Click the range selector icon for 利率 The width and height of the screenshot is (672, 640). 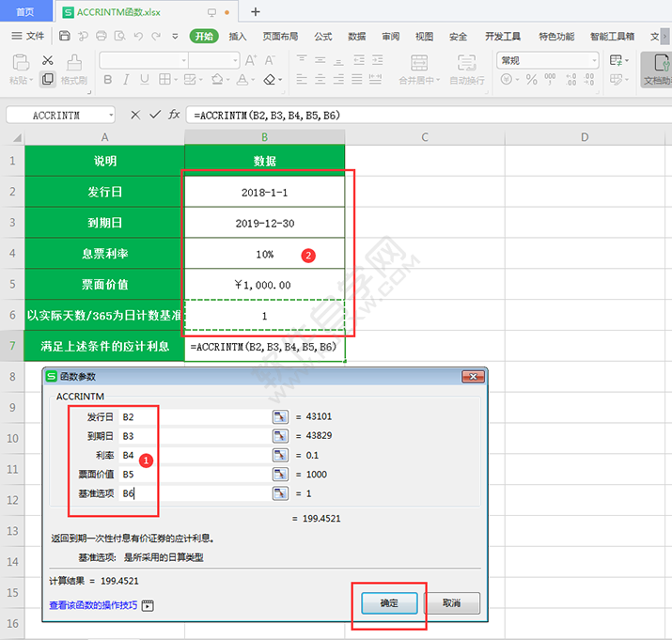pos(280,455)
